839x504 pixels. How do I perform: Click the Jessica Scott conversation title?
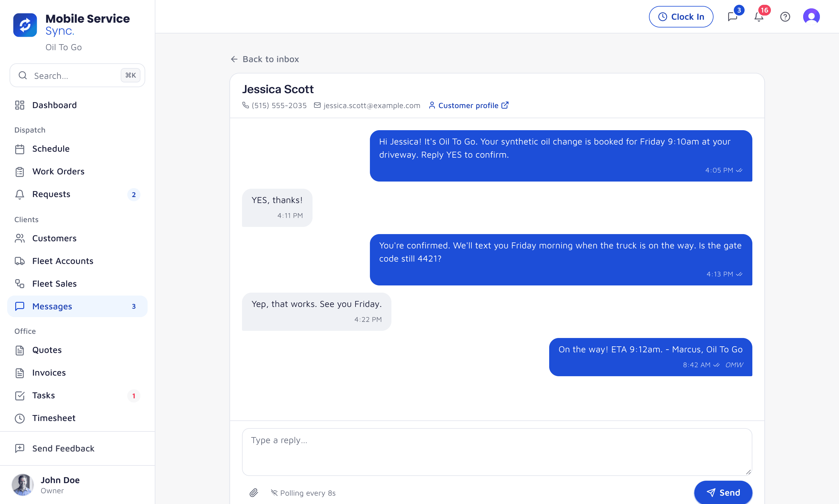[x=278, y=89]
